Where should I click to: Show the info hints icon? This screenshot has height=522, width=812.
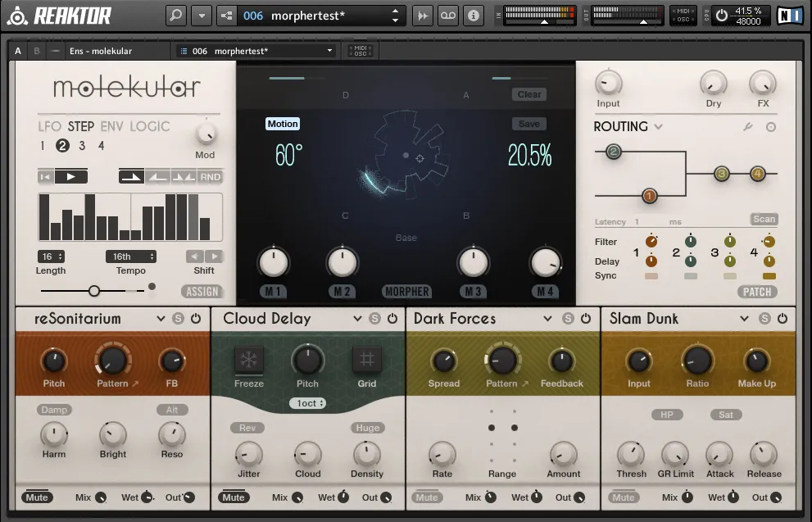coord(474,16)
